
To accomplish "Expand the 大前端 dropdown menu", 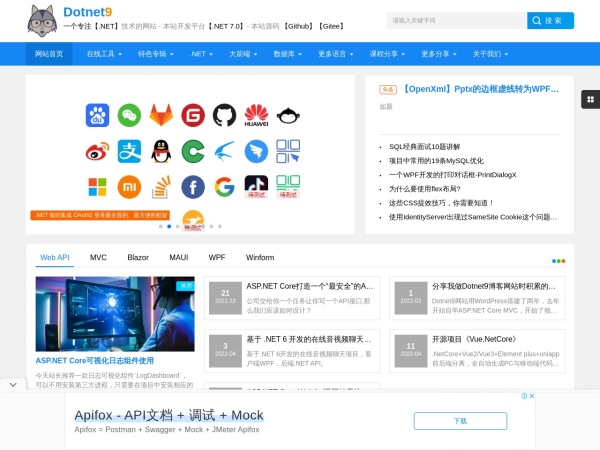I will click(x=243, y=54).
